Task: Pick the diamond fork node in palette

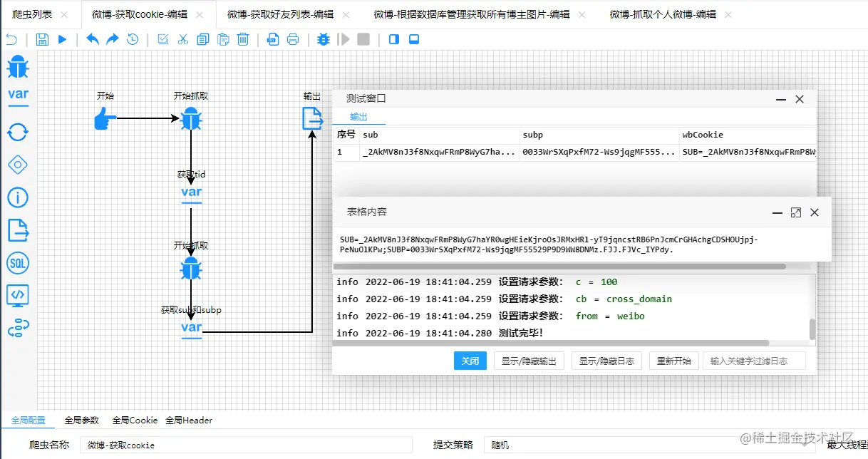Action: click(18, 165)
